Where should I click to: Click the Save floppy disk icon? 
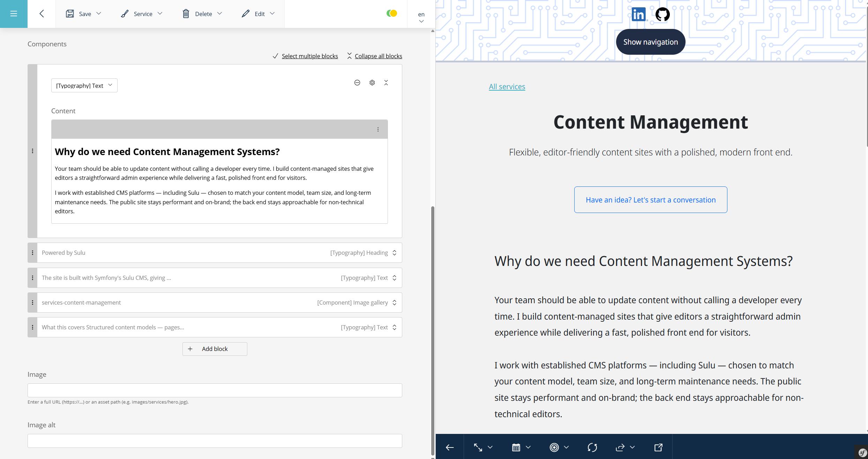(x=70, y=14)
